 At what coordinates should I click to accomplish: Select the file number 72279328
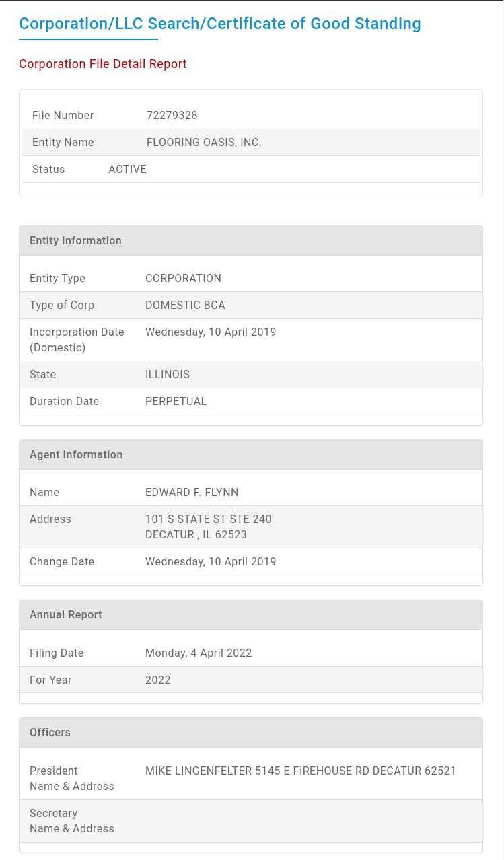tap(172, 115)
